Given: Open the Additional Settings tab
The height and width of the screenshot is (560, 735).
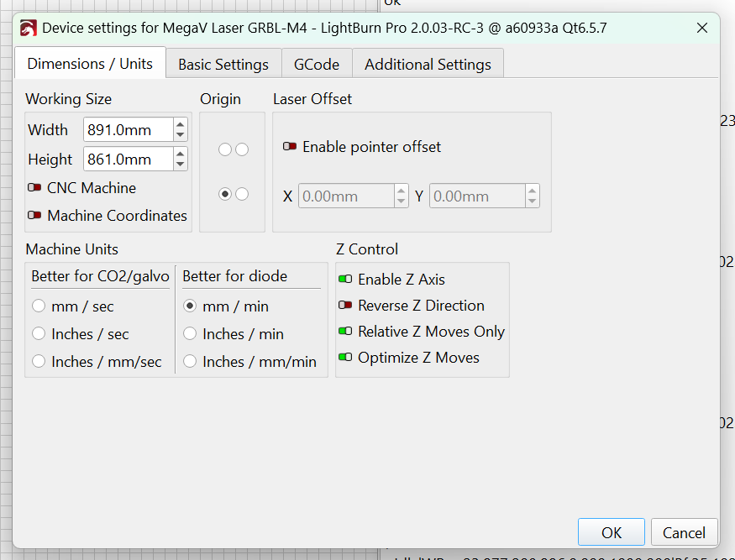Looking at the screenshot, I should tap(428, 64).
